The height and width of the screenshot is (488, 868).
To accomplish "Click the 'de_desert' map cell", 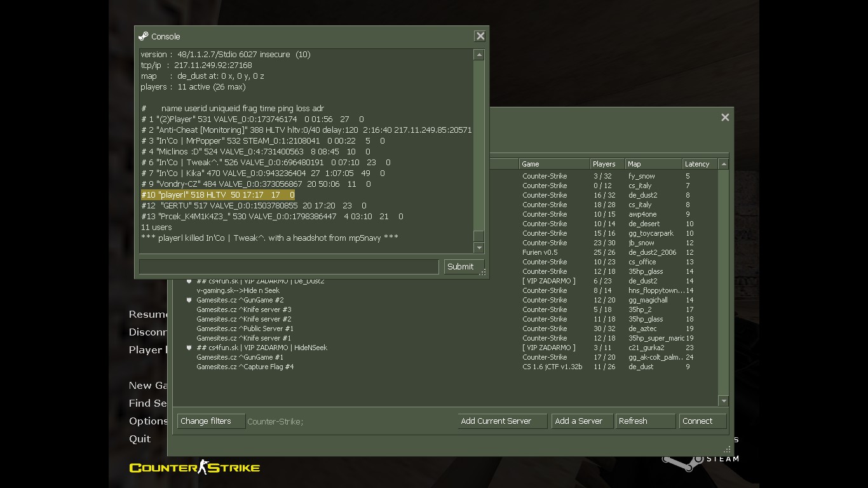I will point(644,224).
